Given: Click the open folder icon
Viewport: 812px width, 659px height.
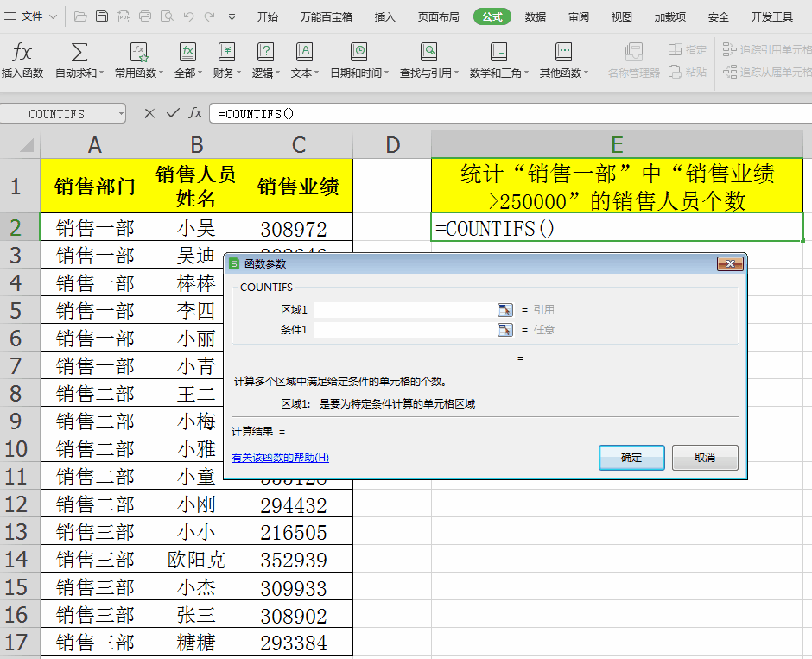Looking at the screenshot, I should tap(80, 16).
